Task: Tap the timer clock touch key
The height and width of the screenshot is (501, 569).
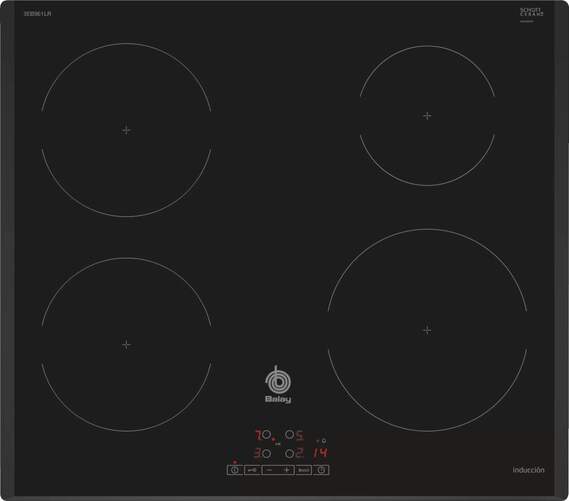Action: coord(321,470)
